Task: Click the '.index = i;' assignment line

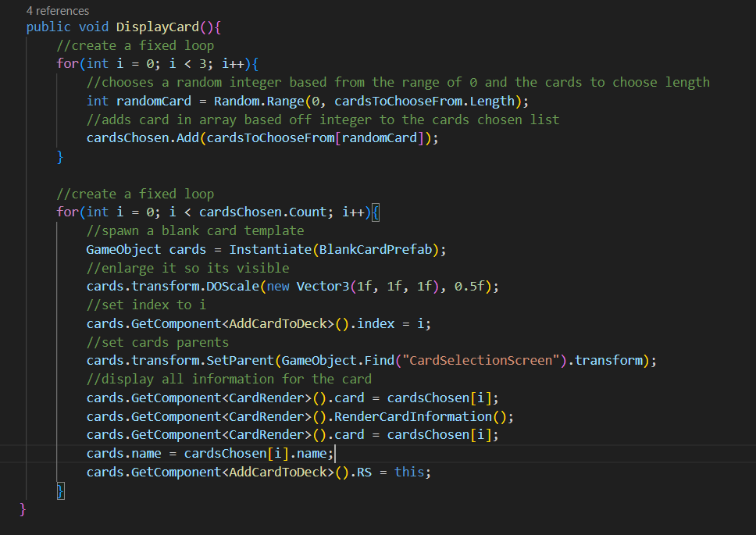Action: click(259, 324)
